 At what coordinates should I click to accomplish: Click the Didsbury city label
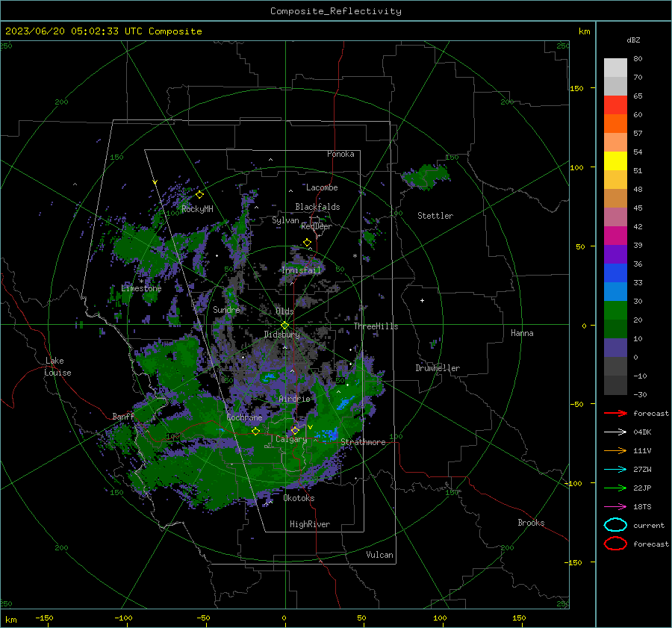[281, 335]
